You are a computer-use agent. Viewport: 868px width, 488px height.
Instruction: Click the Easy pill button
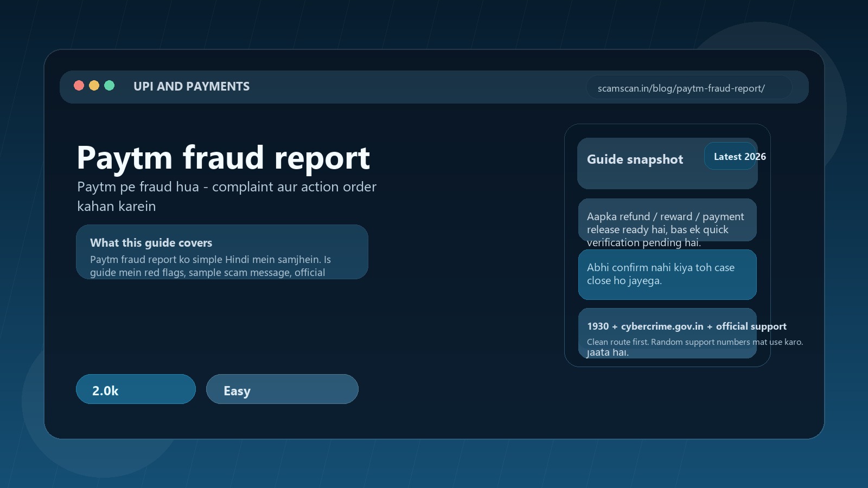point(282,389)
